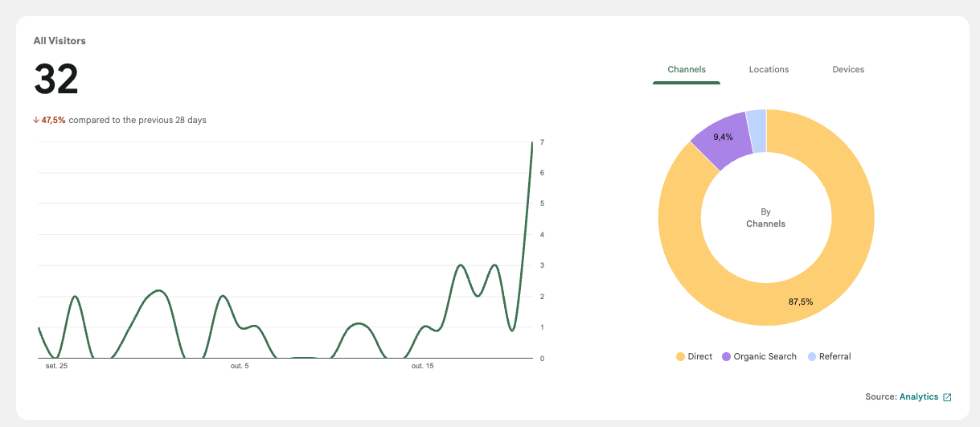980x427 pixels.
Task: Select the Channels tab
Action: pos(687,70)
